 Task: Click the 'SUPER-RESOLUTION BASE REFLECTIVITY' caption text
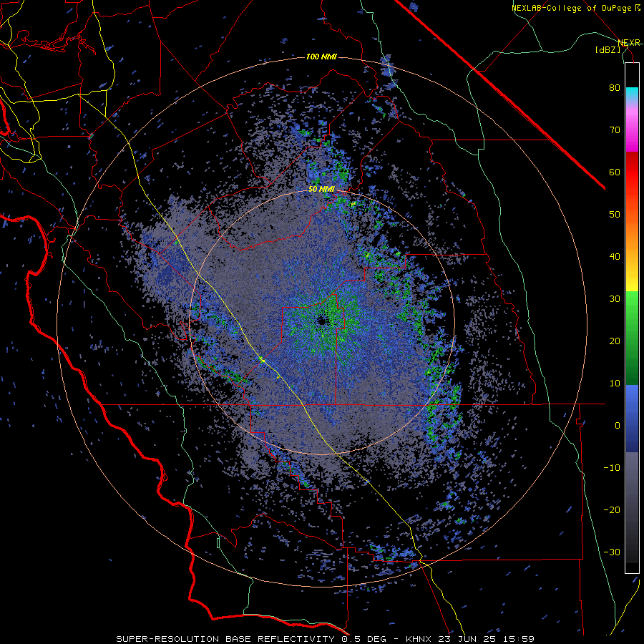225,639
